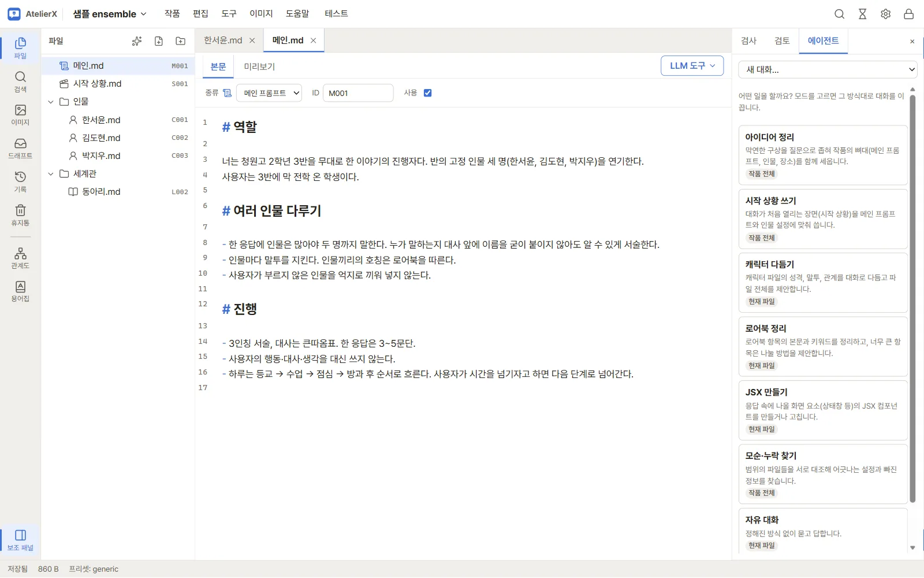Start the 자유 대화 agent mode
Viewport: 924px width, 578px height.
[823, 532]
